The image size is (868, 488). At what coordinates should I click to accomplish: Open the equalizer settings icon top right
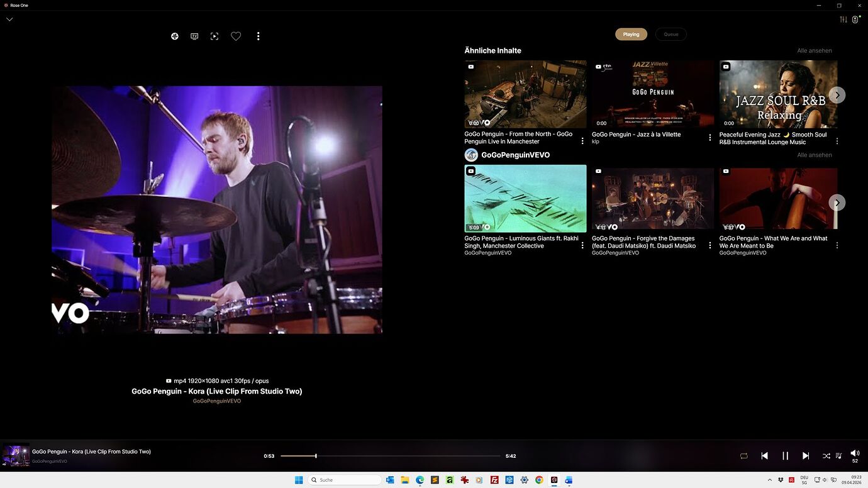click(x=843, y=19)
